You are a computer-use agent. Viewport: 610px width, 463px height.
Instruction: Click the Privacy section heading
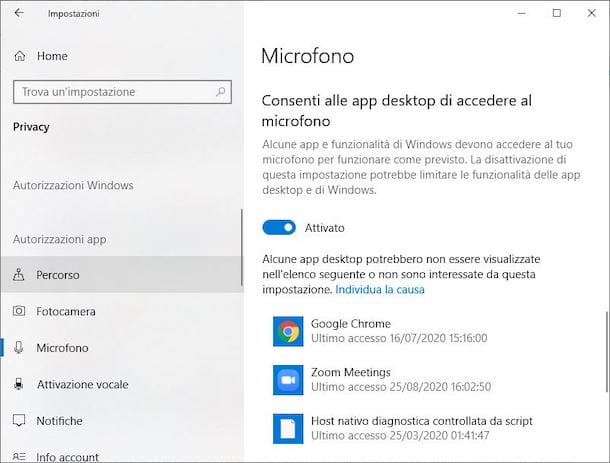click(x=31, y=127)
